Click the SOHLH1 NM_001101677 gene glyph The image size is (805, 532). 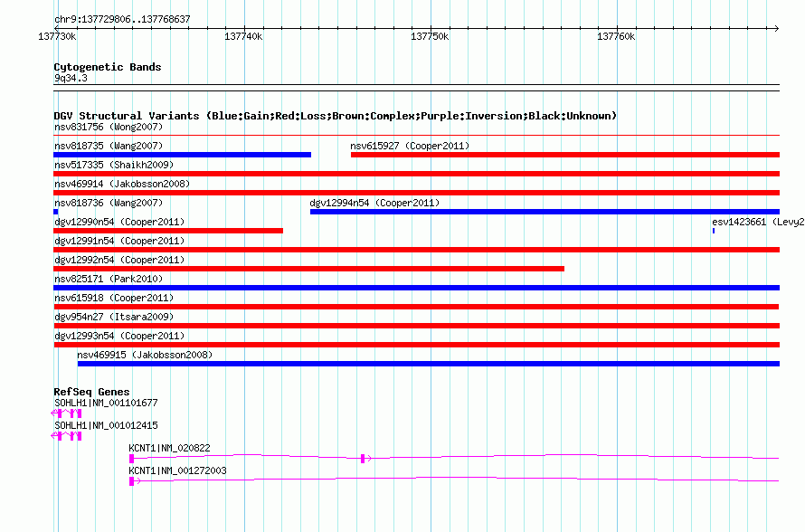tap(66, 413)
